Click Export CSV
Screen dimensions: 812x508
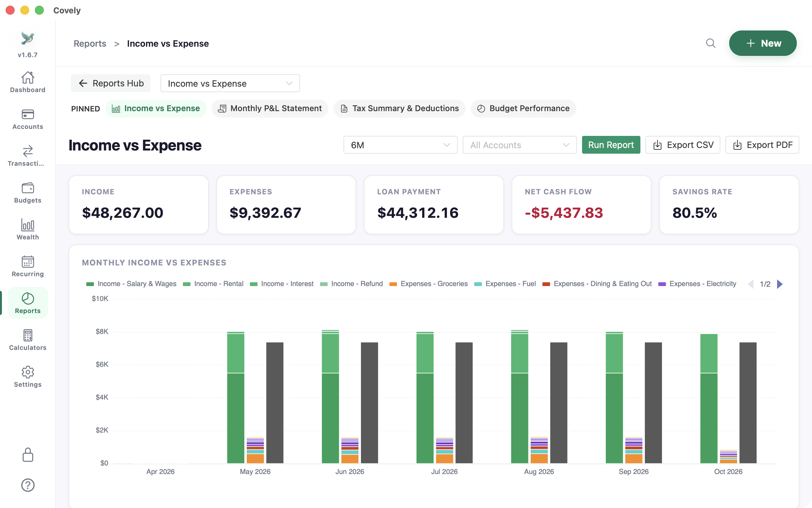pyautogui.click(x=683, y=145)
